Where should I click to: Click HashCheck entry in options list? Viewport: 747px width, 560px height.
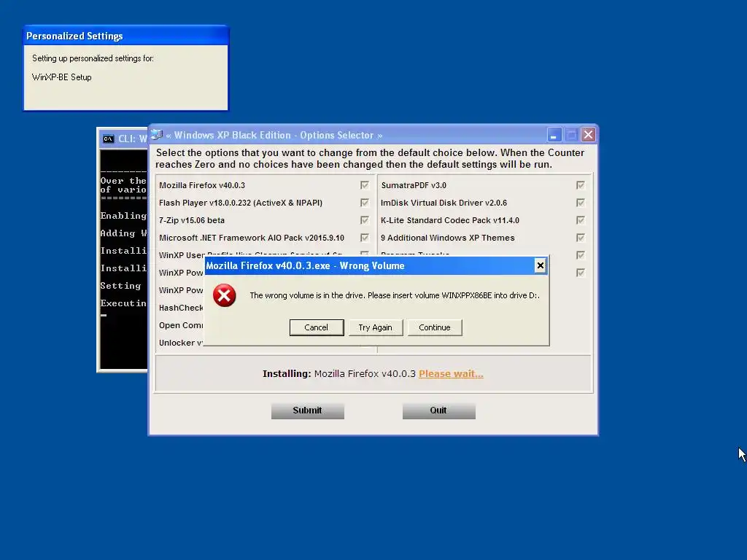pos(181,308)
